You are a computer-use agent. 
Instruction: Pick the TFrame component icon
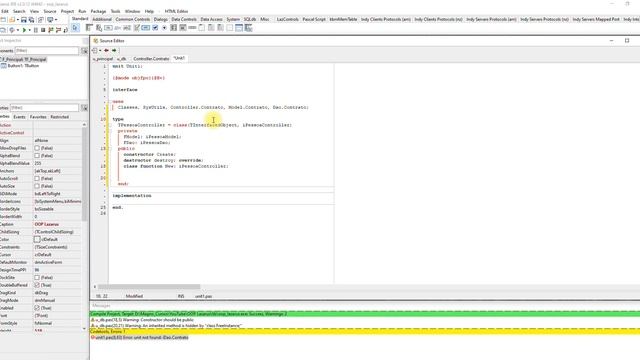pyautogui.click(x=239, y=28)
